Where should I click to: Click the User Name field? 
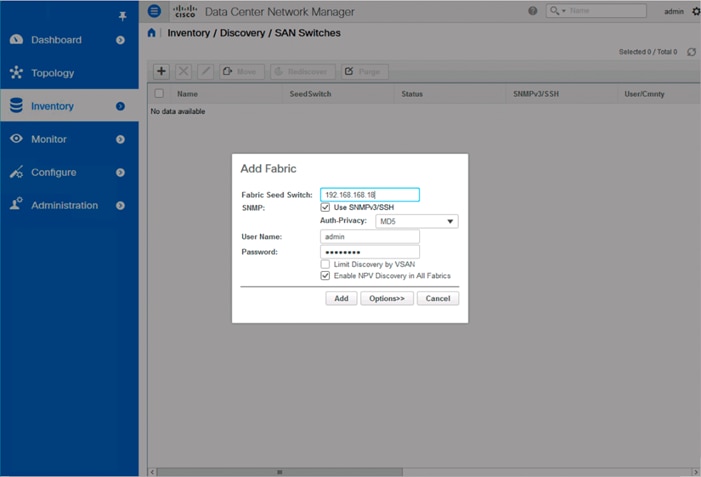tap(370, 236)
